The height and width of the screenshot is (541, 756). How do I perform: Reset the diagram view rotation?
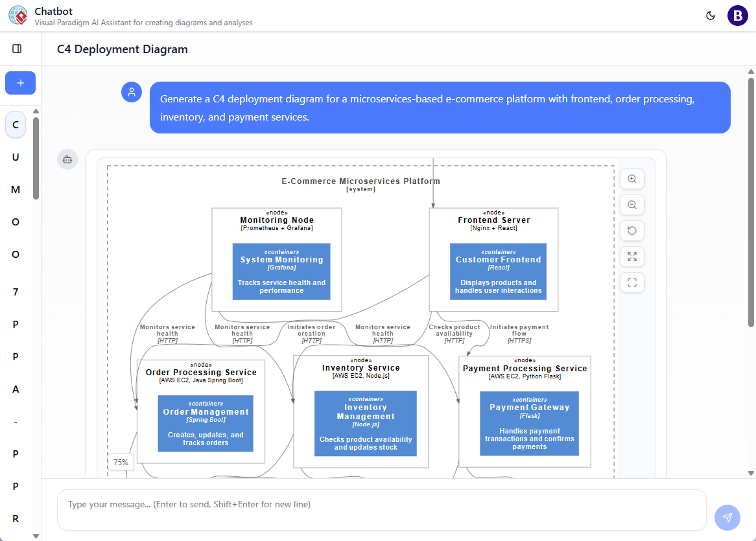[x=632, y=231]
